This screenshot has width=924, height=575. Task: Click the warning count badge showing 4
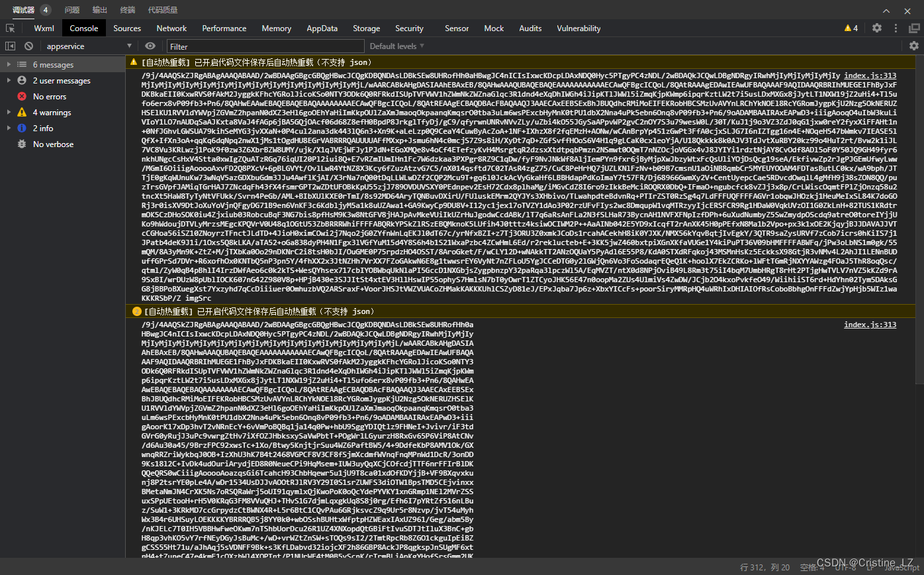[x=851, y=28]
